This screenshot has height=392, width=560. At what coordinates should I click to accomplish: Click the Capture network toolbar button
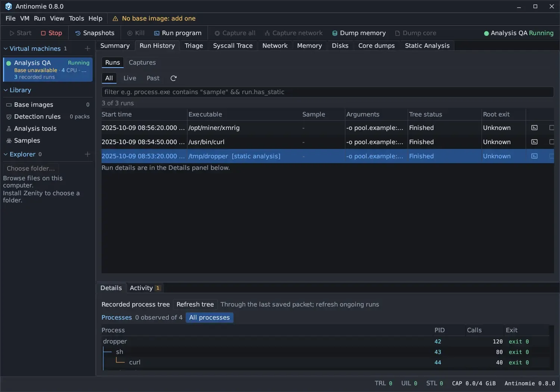coord(293,33)
